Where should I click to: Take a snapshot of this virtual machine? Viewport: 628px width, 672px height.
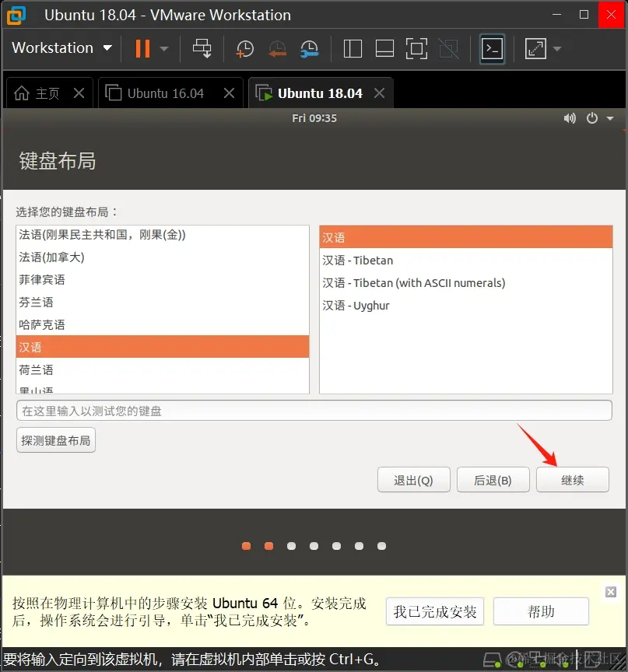click(245, 49)
